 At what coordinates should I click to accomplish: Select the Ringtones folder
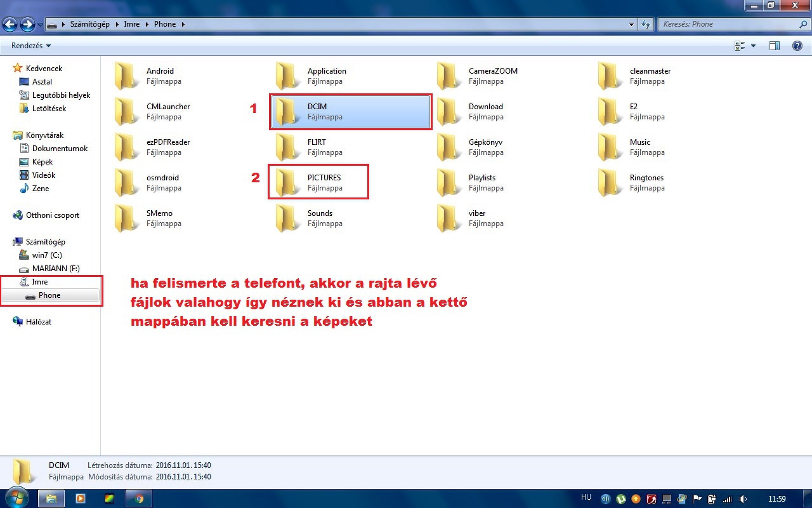(634, 183)
